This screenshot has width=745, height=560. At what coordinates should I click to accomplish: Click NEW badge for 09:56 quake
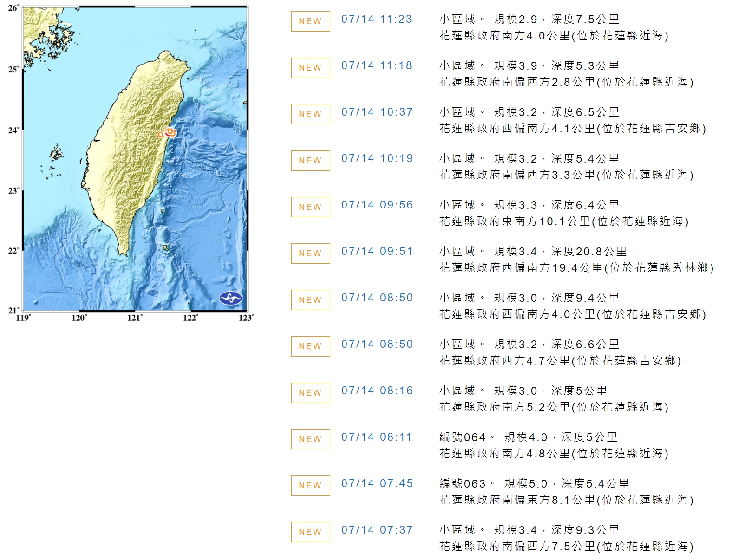(310, 207)
